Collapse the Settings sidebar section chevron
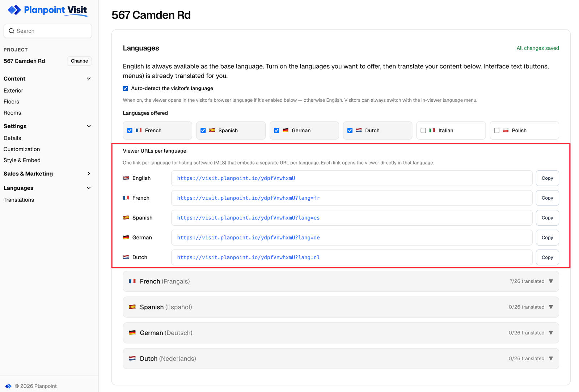 click(x=89, y=126)
